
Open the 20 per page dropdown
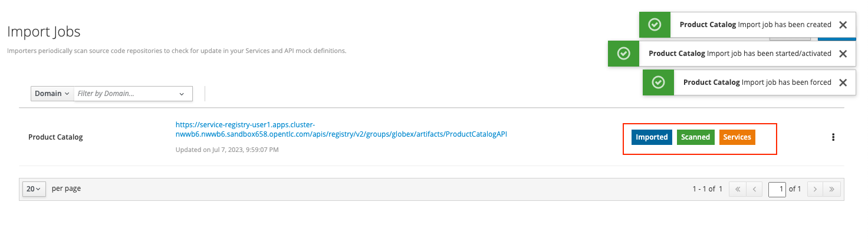coord(34,189)
